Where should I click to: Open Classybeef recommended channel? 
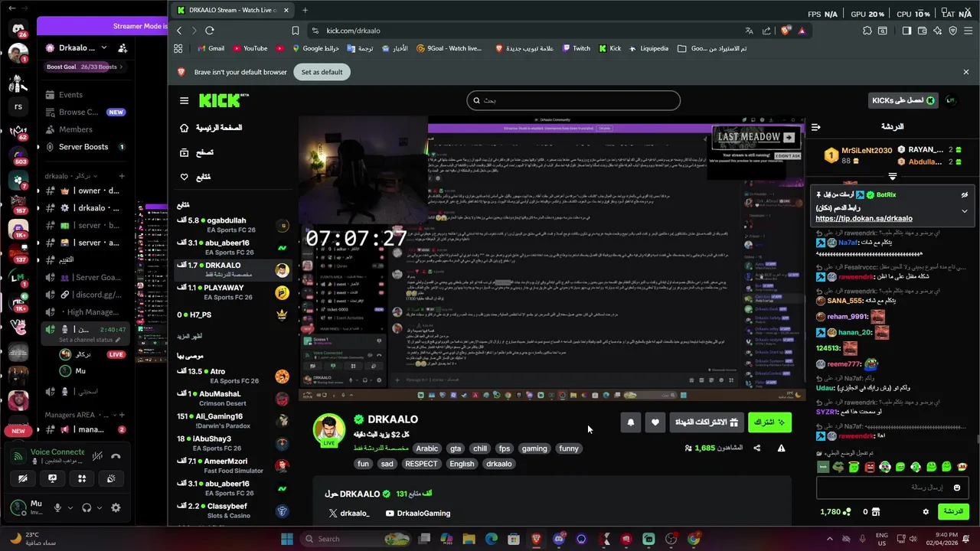click(233, 510)
